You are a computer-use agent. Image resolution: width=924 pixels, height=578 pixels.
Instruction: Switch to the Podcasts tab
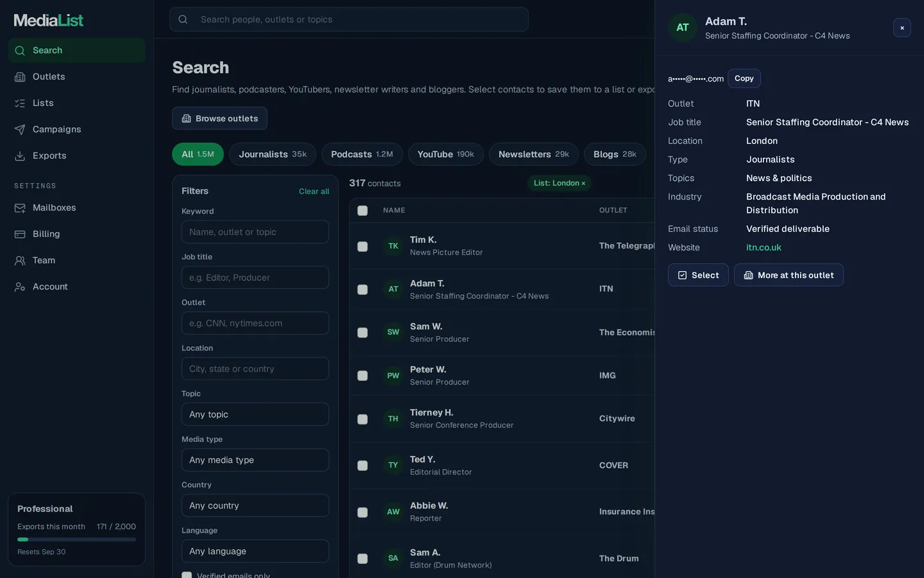point(362,154)
